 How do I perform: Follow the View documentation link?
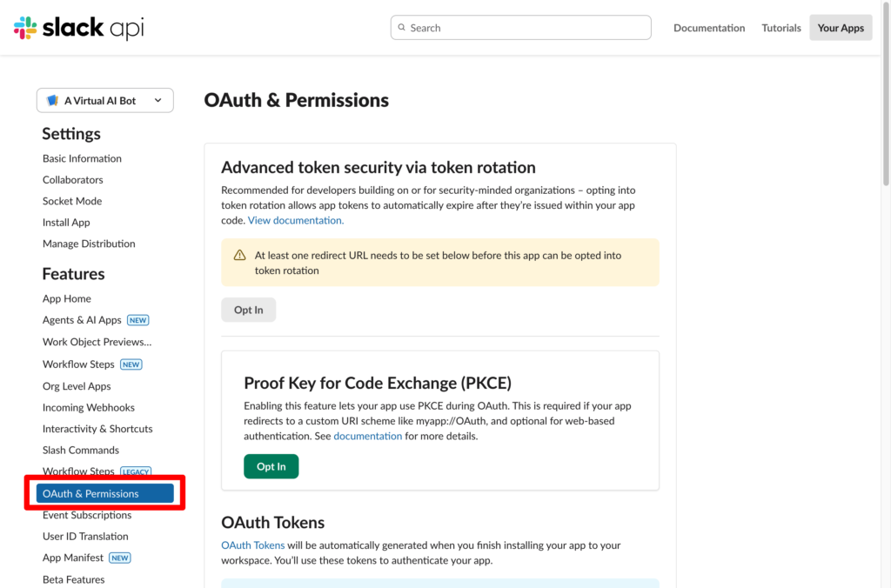coord(296,221)
